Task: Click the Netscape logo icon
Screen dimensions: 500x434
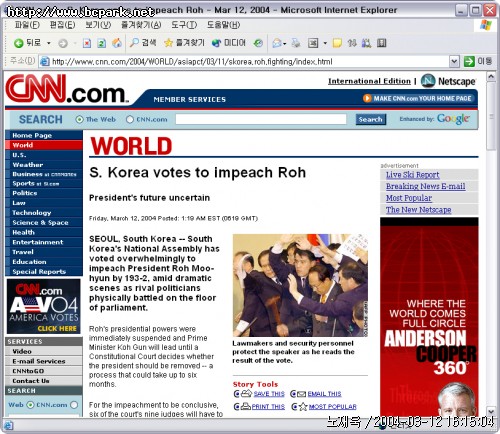Action: [x=428, y=81]
